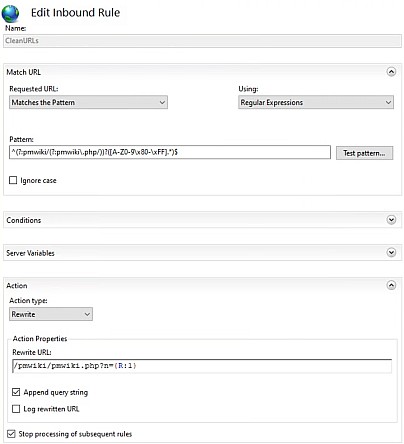Click the Server Variables header text
Screen dimensions: 404x444
30,253
